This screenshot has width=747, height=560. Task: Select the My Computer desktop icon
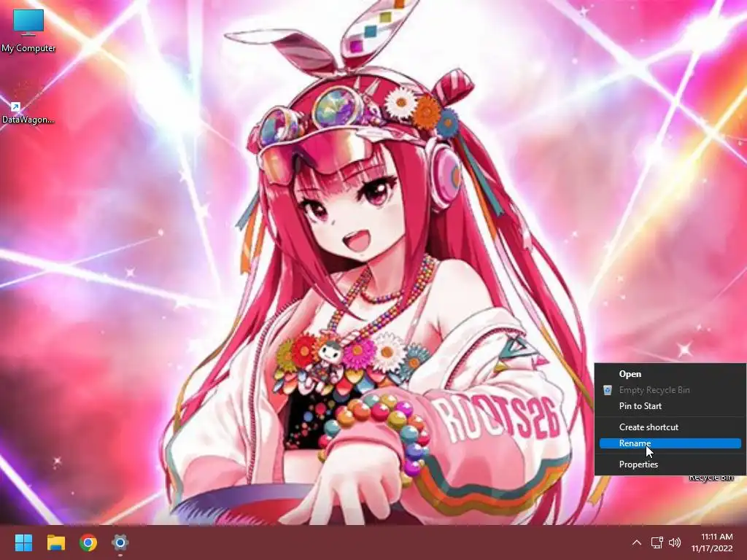click(x=28, y=31)
